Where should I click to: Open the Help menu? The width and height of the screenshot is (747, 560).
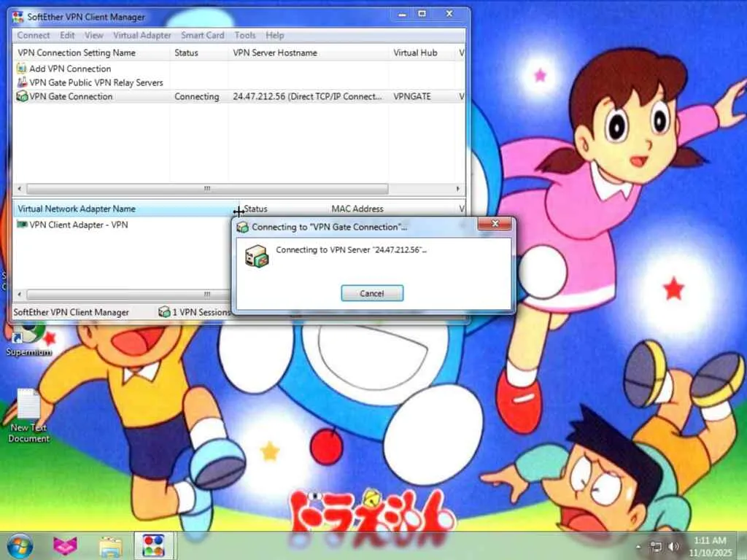tap(275, 35)
